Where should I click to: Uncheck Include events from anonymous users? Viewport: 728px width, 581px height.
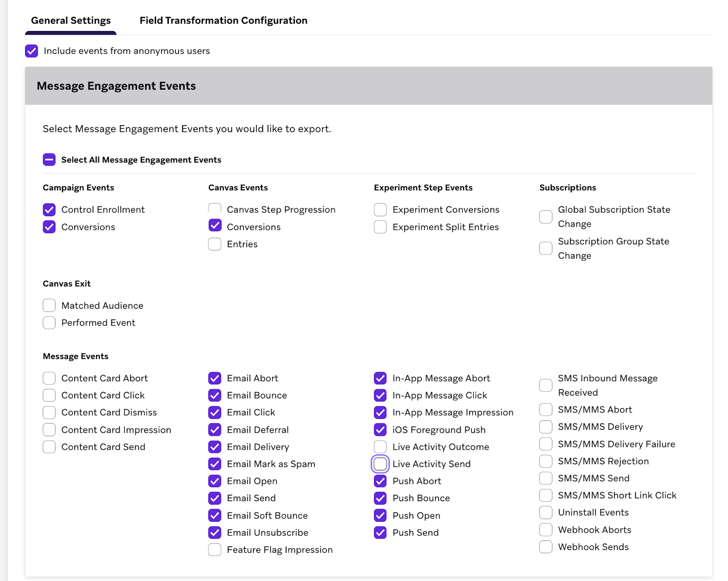31,51
